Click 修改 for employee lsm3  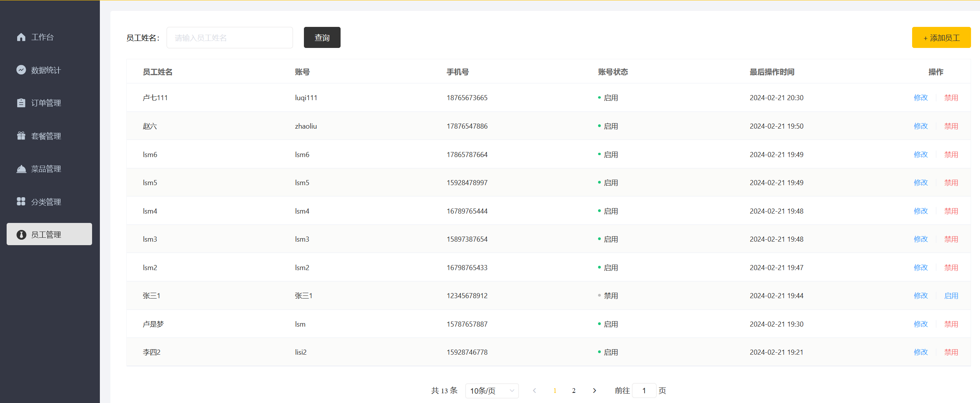click(921, 239)
